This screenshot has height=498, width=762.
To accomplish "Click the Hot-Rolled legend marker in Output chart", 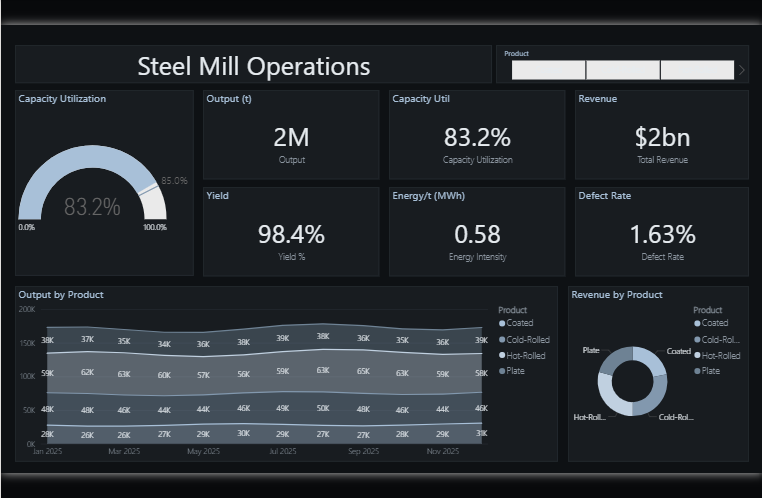I will click(502, 356).
